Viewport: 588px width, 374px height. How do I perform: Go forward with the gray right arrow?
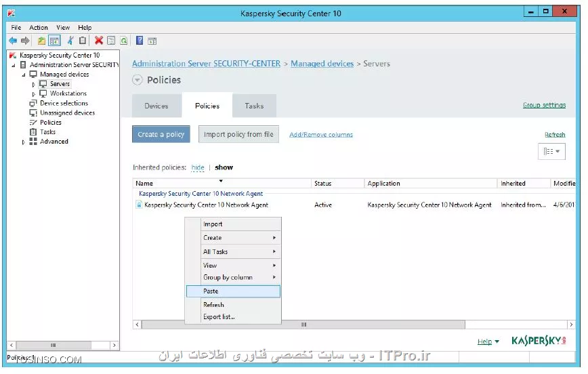(x=25, y=41)
